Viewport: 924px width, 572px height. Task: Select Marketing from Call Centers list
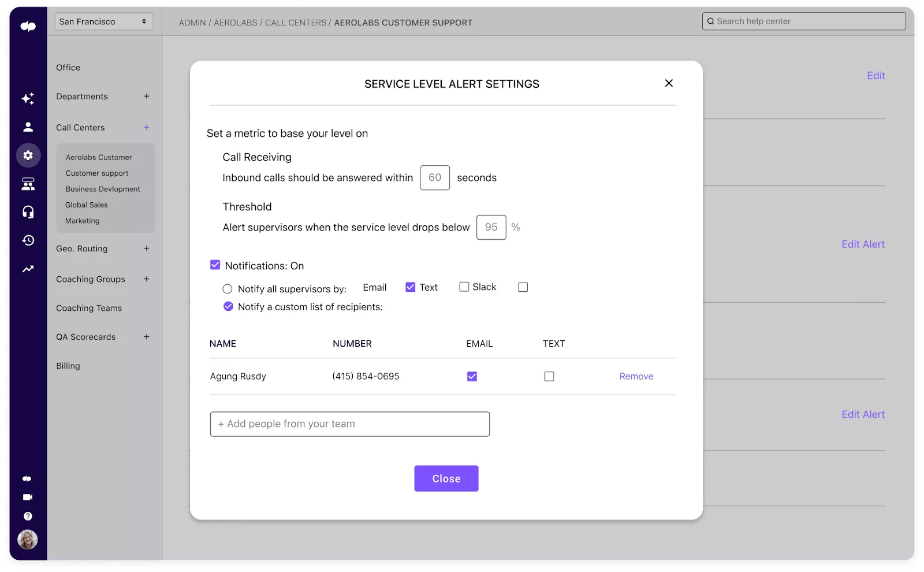click(82, 220)
